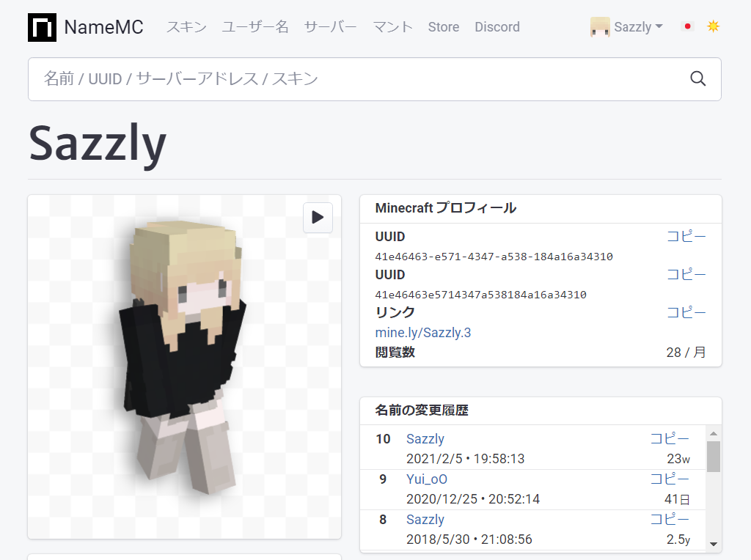Click name history scrollbar down arrow

click(714, 544)
